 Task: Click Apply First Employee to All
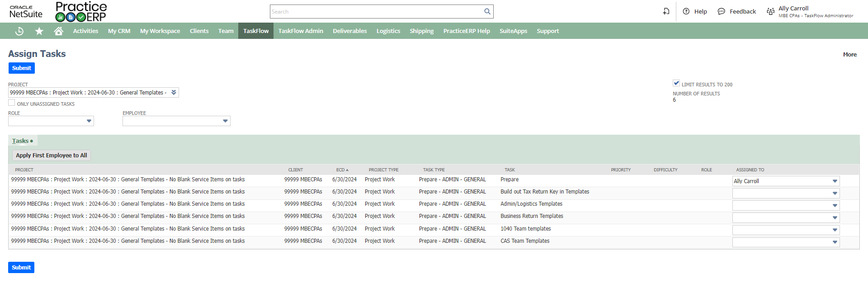[52, 155]
